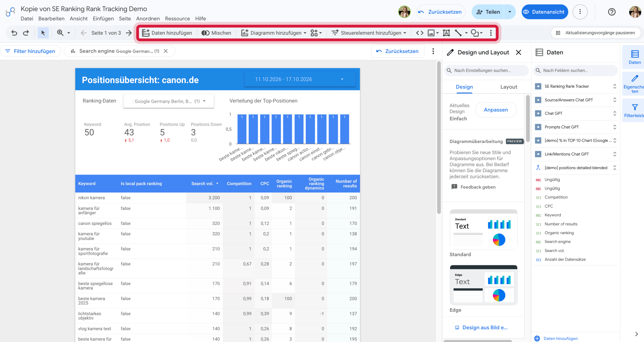Open filter bar three dots menu

pyautogui.click(x=433, y=51)
